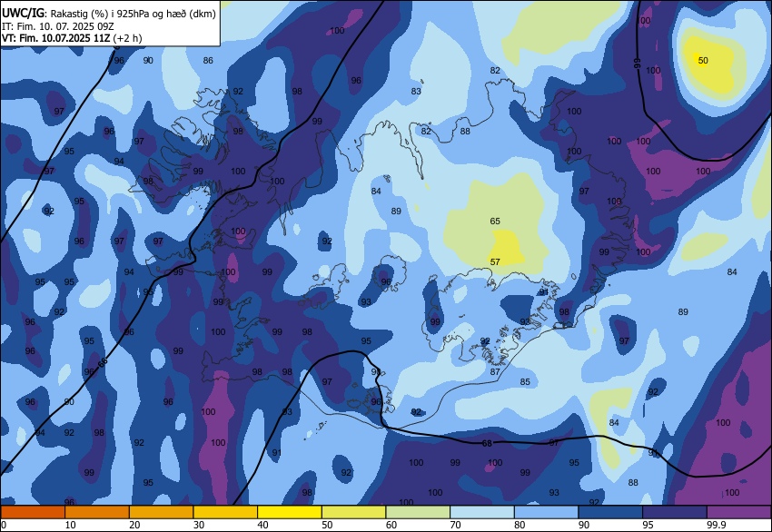This screenshot has width=772, height=532.
Task: Select the bright yellow 40–50 legend swatch
Action: point(290,512)
